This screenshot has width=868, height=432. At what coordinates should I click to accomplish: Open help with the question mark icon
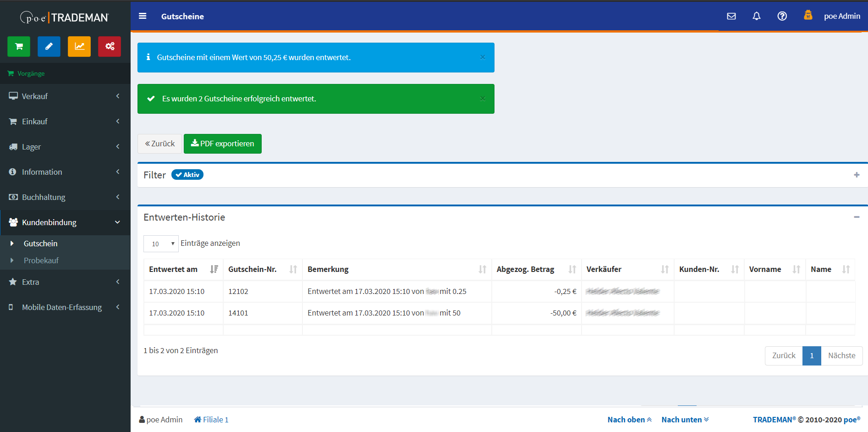[x=782, y=16]
